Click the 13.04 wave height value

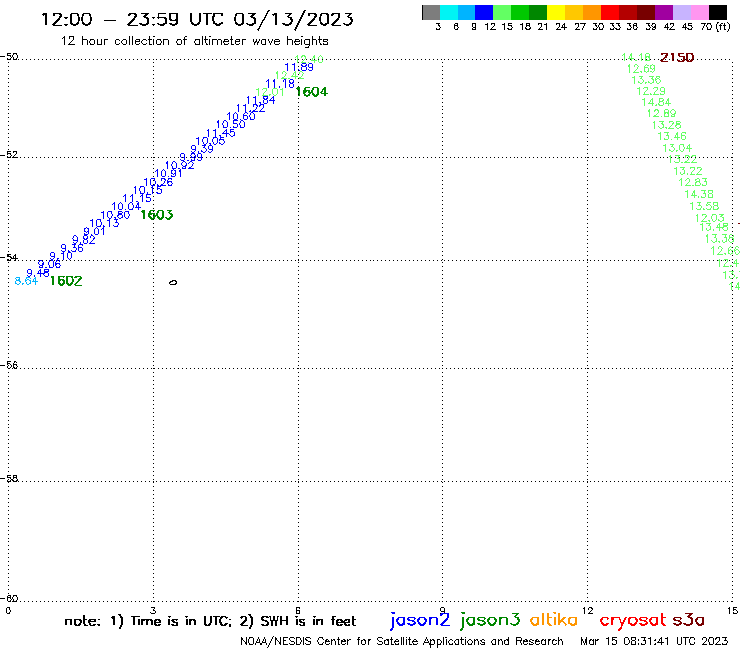677,148
